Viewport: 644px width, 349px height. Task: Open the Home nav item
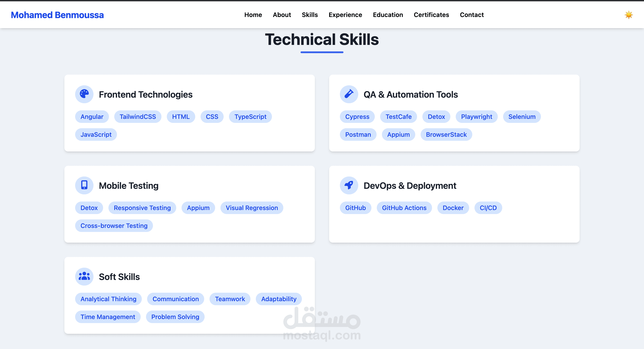point(253,15)
